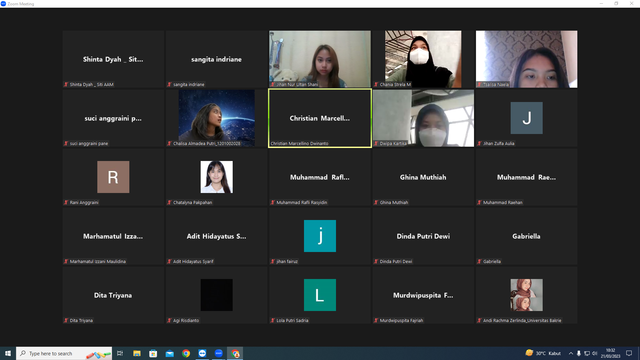Select Chalisa Almadea Putri's space background video
640x360 pixels.
217,118
